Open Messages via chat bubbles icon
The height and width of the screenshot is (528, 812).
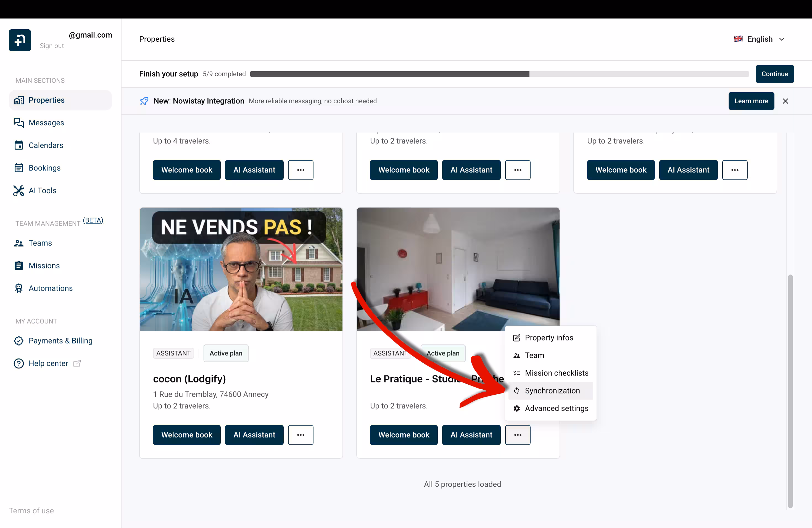[19, 122]
